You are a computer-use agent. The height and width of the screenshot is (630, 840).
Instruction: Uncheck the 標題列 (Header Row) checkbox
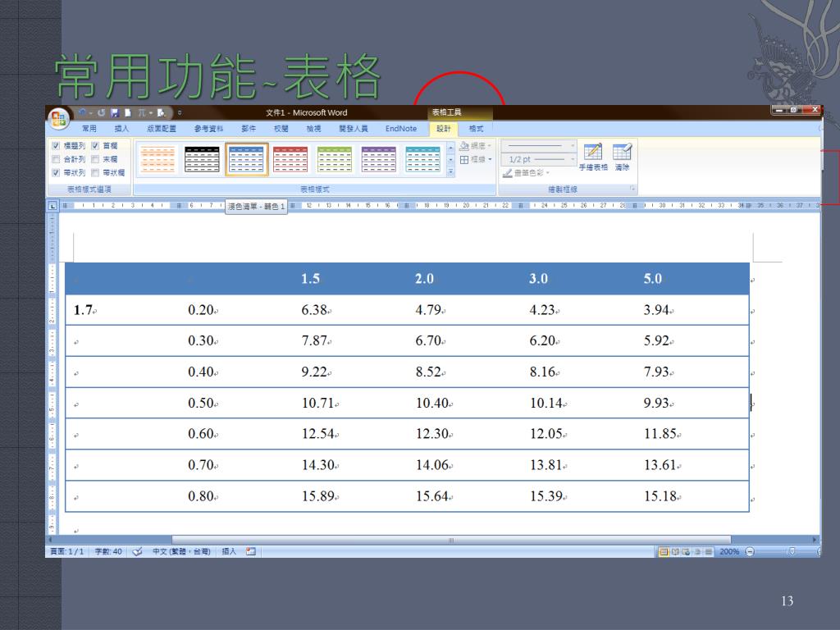coord(56,146)
